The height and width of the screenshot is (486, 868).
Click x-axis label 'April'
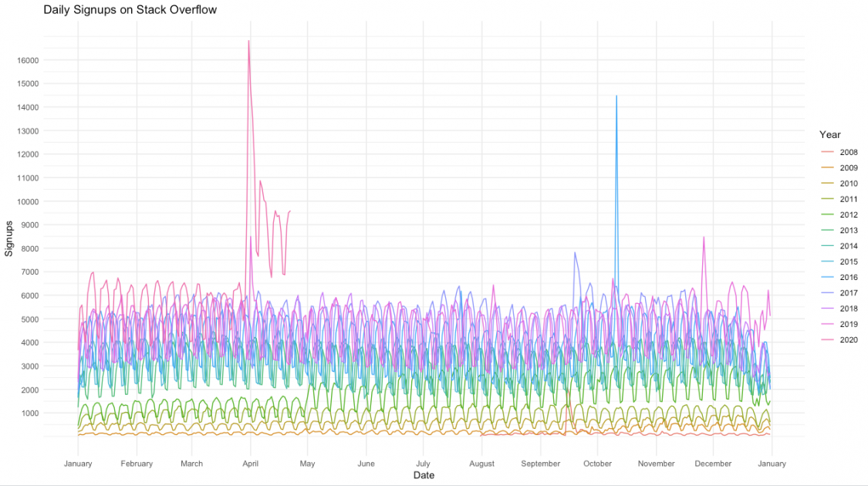click(250, 464)
